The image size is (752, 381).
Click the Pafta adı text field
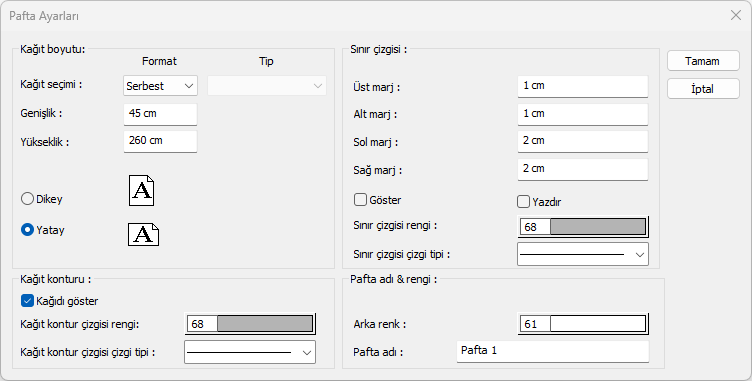click(552, 352)
